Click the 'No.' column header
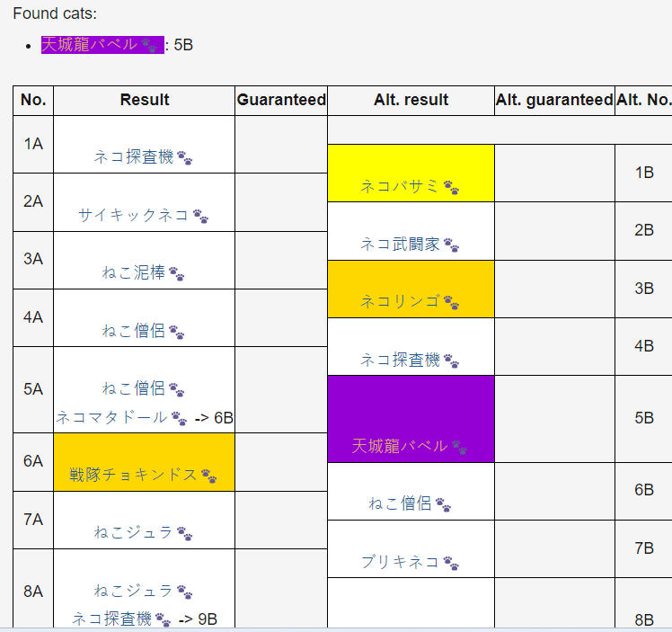The width and height of the screenshot is (672, 632). [x=33, y=101]
